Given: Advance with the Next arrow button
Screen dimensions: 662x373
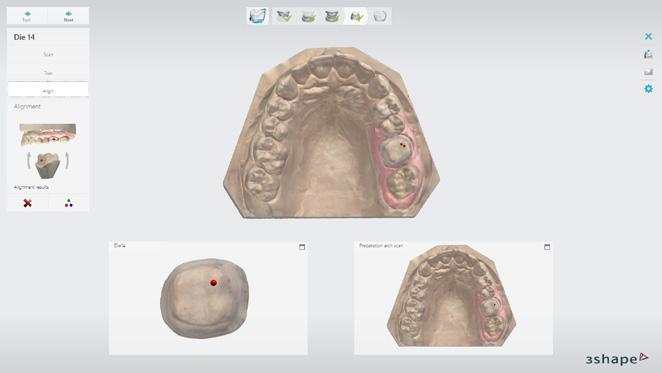Looking at the screenshot, I should click(68, 16).
